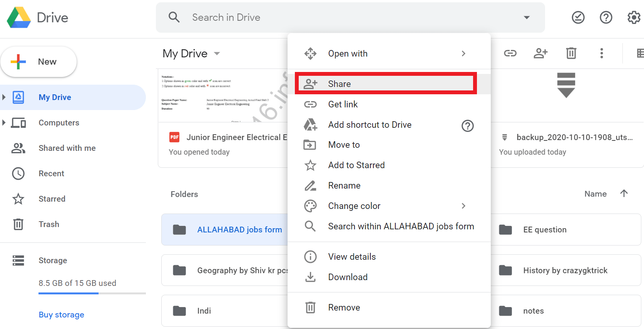Viewport: 644px width, 329px height.
Task: Click help icon beside Add shortcut to Drive
Action: 467,125
